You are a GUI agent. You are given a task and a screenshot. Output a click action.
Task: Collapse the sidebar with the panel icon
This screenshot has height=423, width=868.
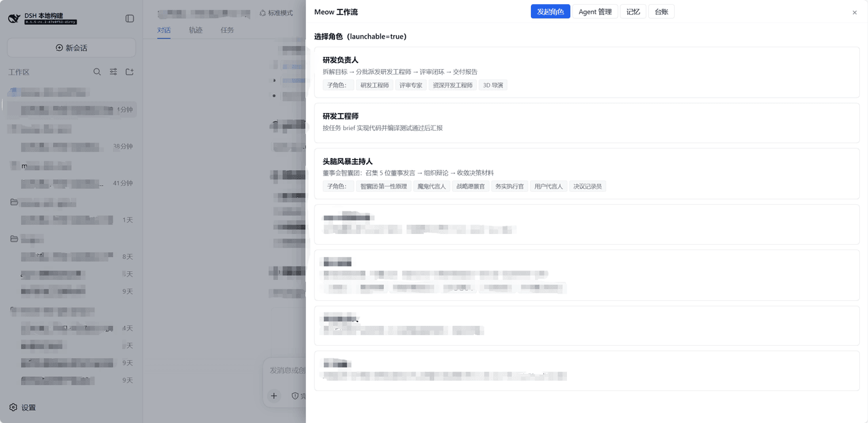130,18
